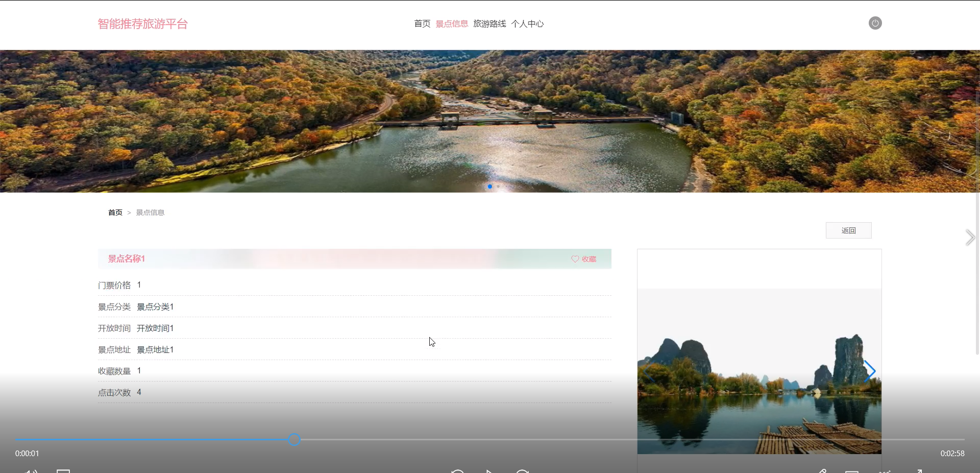Click the 点击次数 label

pyautogui.click(x=114, y=392)
